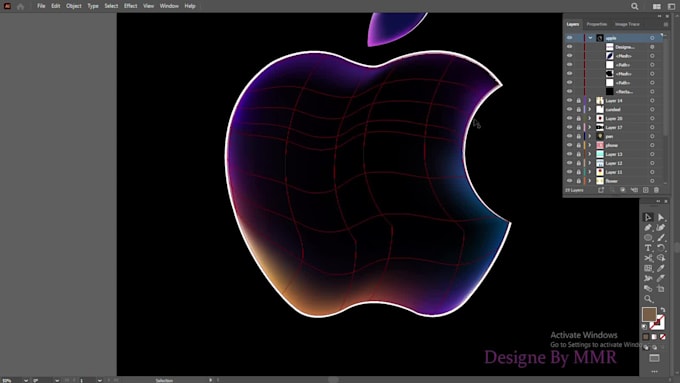680x383 pixels.
Task: Unlock the Layer 12 layer
Action: click(579, 163)
